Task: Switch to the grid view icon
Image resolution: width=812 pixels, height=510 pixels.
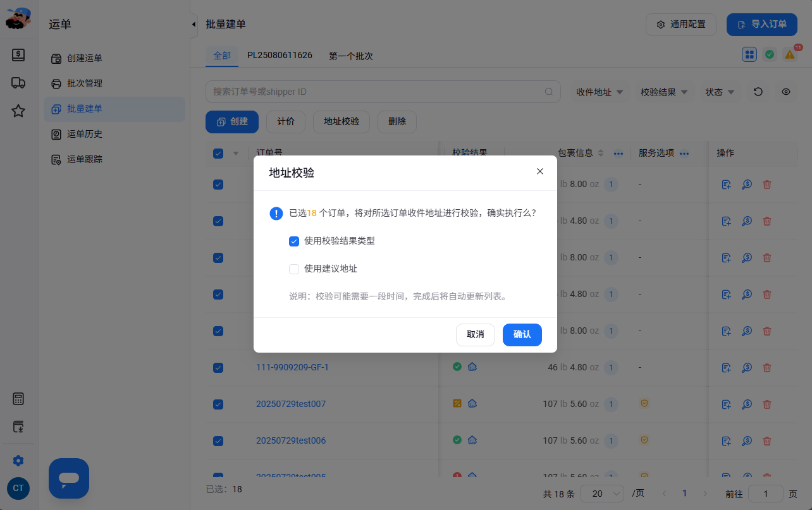Action: click(x=749, y=54)
